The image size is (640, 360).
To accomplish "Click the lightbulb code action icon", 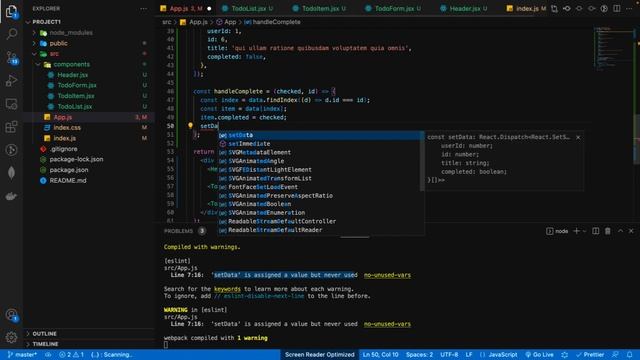I will (x=190, y=126).
